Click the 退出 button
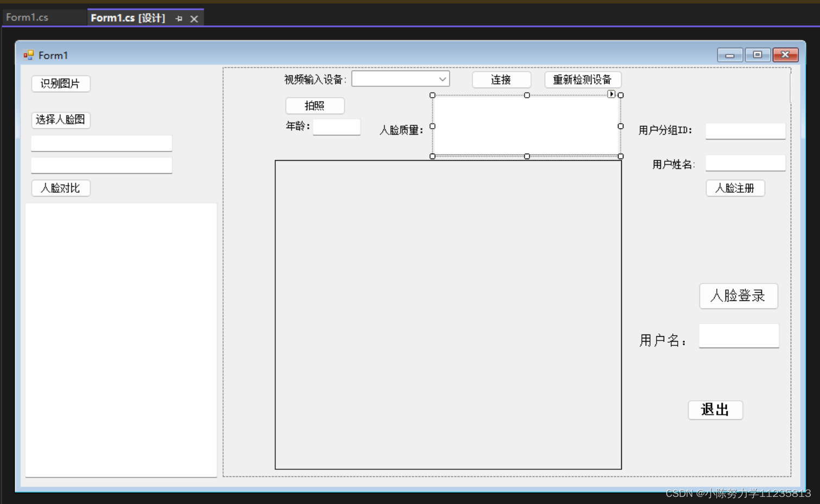Viewport: 820px width, 504px height. tap(715, 410)
